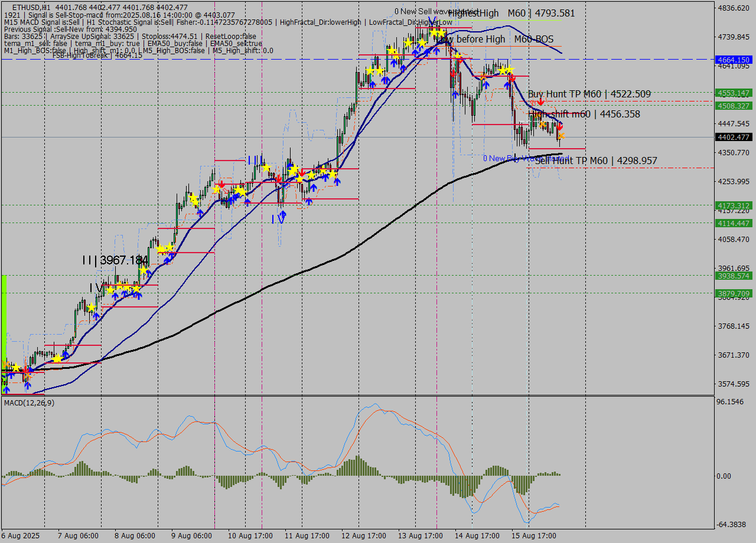Select the blue wave III label
This screenshot has width=756, height=543.
click(x=256, y=159)
